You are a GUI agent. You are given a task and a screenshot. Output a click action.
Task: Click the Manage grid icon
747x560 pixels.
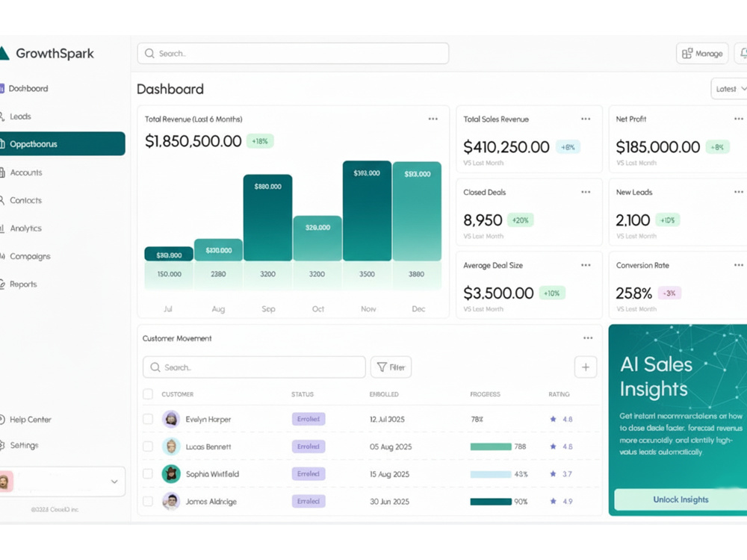pyautogui.click(x=687, y=53)
